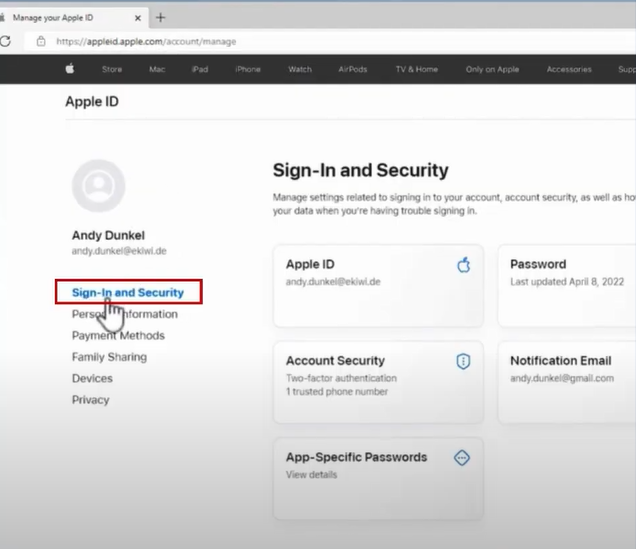Open Family Sharing section
The image size is (636, 549).
click(x=109, y=357)
